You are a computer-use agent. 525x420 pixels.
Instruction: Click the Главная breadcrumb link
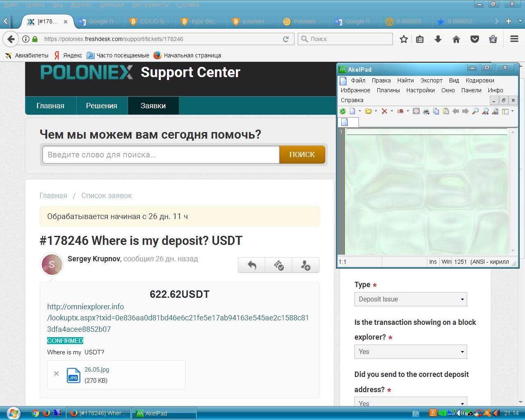pyautogui.click(x=53, y=196)
